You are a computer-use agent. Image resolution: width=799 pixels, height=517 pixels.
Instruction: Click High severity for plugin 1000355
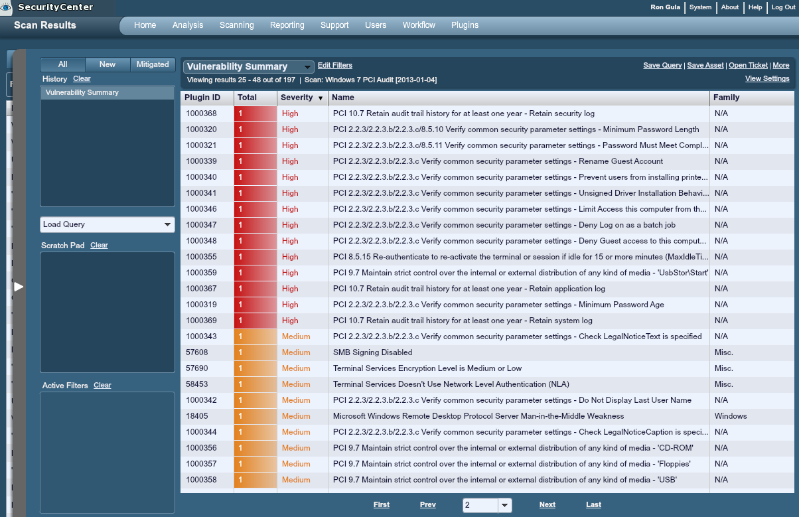point(290,257)
